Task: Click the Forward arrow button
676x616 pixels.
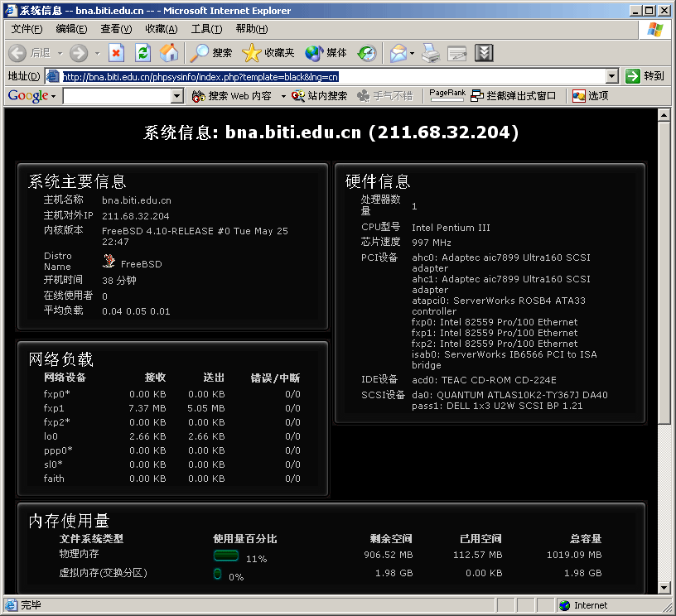Action: pos(79,53)
